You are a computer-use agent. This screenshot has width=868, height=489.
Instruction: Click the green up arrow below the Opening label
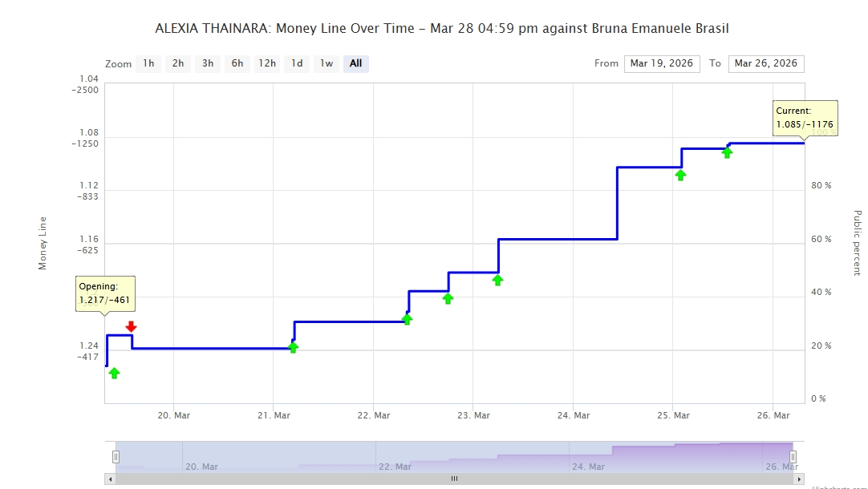pos(114,373)
